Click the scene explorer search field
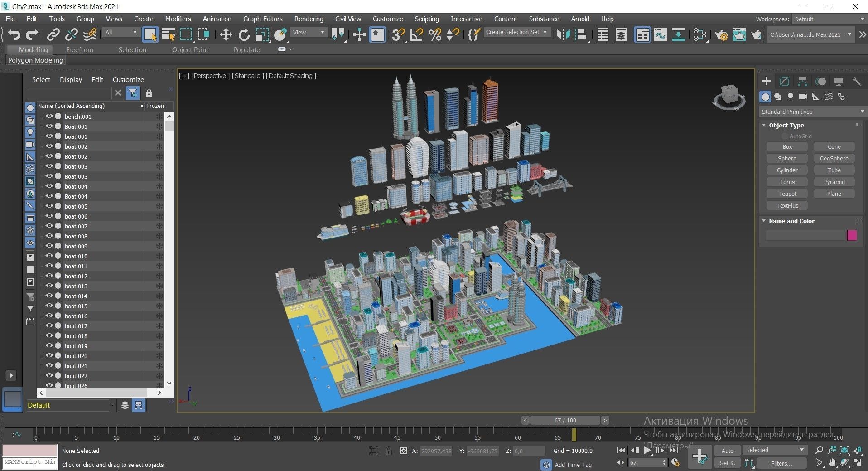Image resolution: width=868 pixels, height=471 pixels. pyautogui.click(x=69, y=93)
